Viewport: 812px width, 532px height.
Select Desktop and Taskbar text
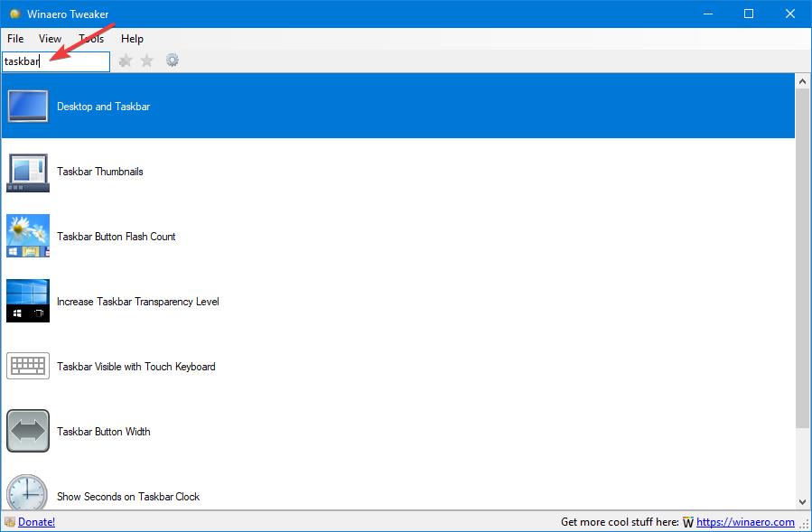coord(104,107)
